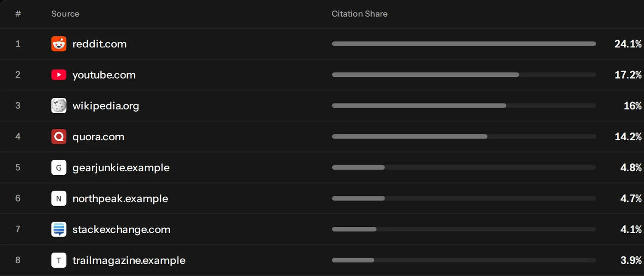Viewport: 644px width, 276px height.
Task: Click the Reddit logo icon
Action: [59, 44]
